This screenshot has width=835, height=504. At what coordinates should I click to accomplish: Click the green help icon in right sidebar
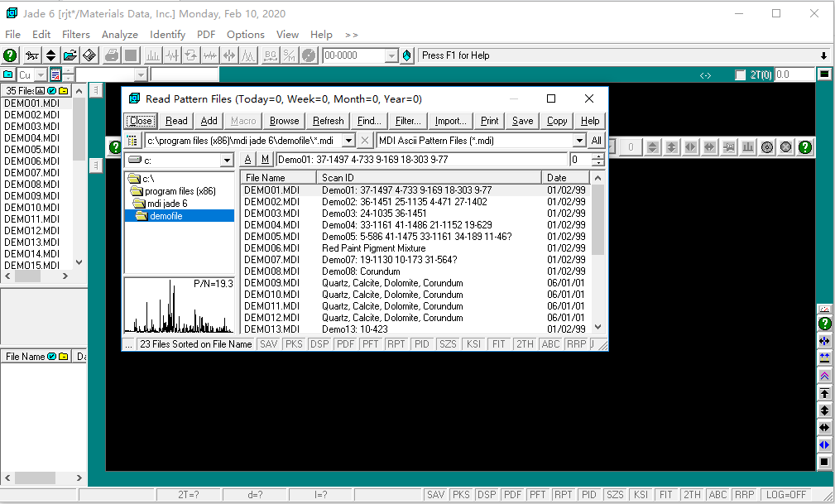pos(824,324)
